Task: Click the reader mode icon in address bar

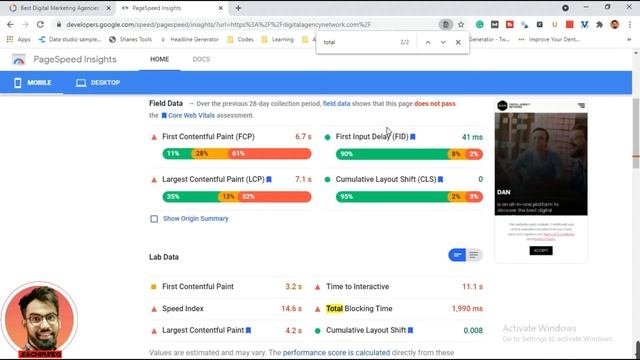Action: pyautogui.click(x=446, y=24)
